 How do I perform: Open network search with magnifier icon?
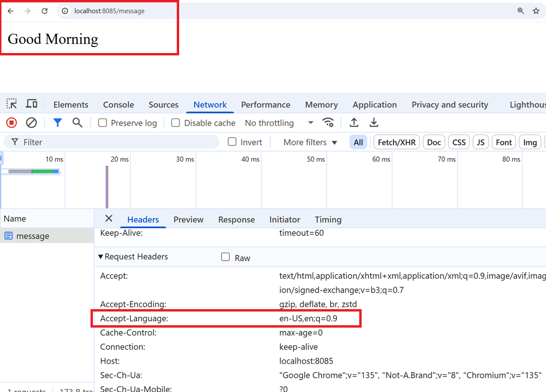click(77, 123)
